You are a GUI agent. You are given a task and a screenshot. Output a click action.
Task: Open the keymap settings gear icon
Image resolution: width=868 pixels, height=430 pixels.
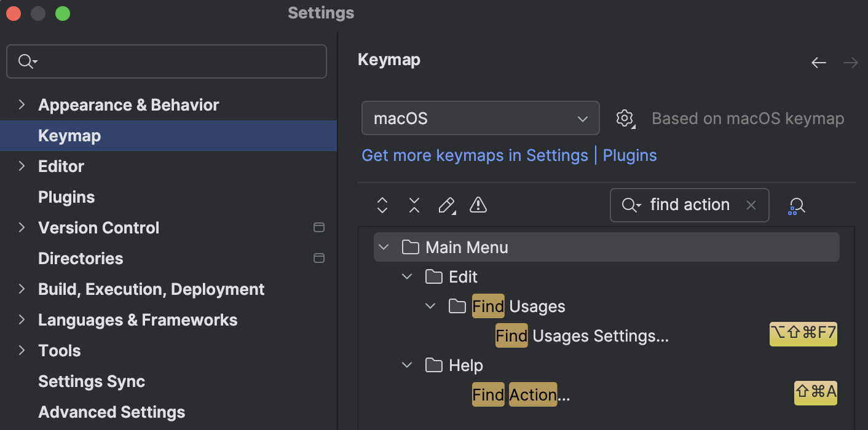click(x=625, y=118)
